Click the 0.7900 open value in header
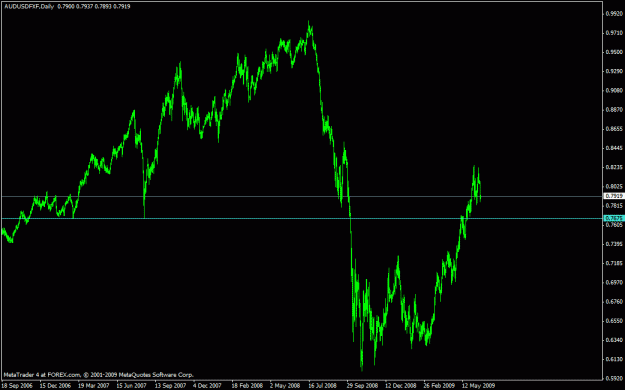 click(x=65, y=7)
